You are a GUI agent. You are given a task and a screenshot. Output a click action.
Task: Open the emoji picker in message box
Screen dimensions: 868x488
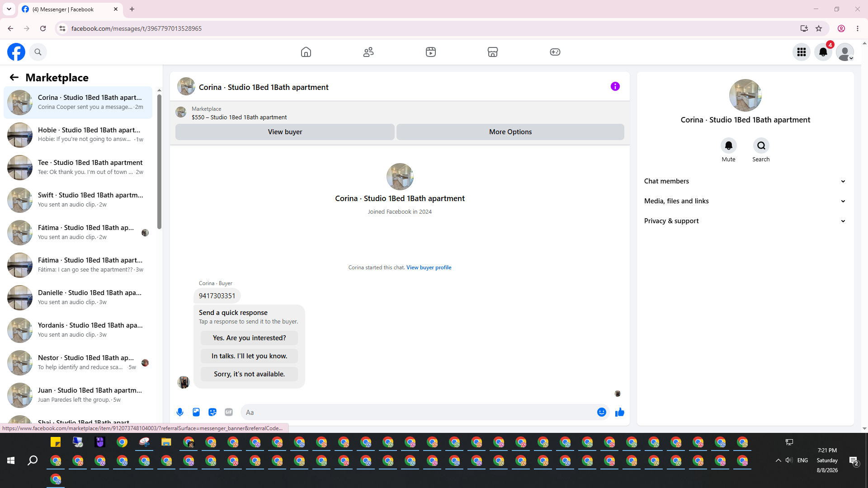[x=602, y=412]
